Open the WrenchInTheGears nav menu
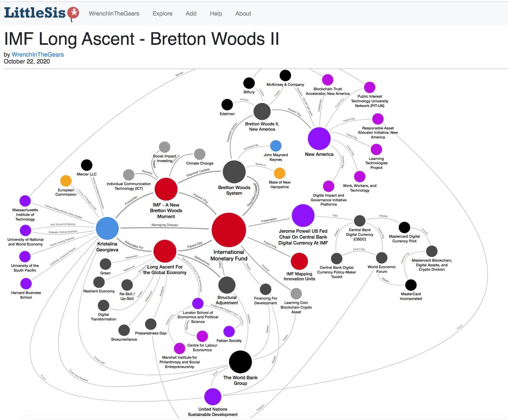The height and width of the screenshot is (420, 508). tap(114, 13)
